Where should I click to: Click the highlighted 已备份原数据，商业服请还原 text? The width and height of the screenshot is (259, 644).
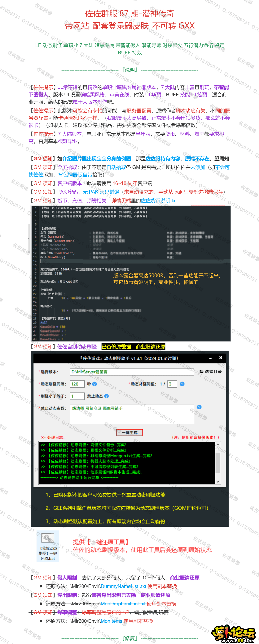click(133, 347)
